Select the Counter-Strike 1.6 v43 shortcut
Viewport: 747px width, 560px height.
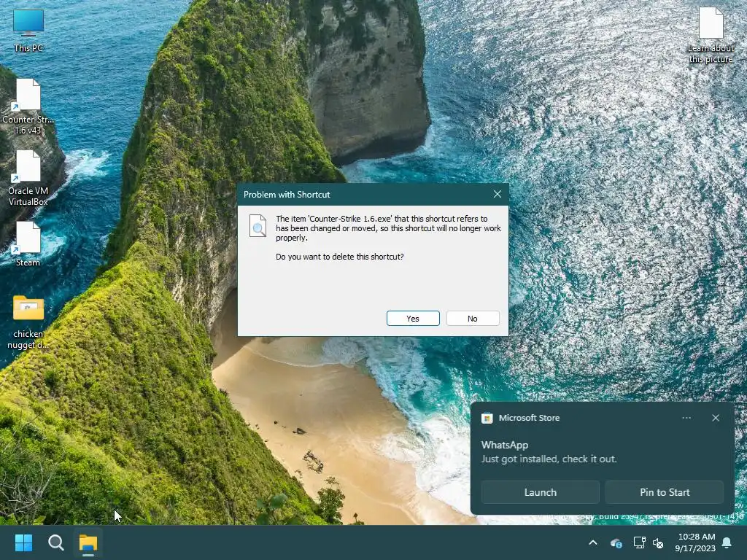pyautogui.click(x=28, y=106)
